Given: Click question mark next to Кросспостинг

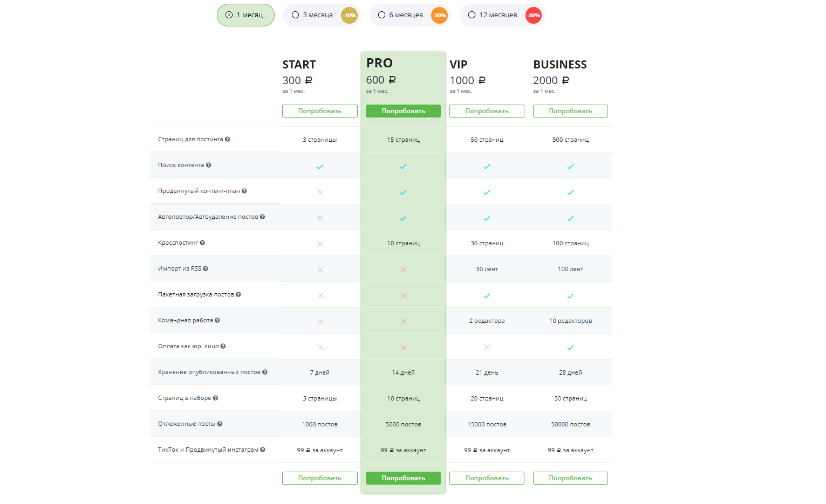Looking at the screenshot, I should click(x=202, y=243).
